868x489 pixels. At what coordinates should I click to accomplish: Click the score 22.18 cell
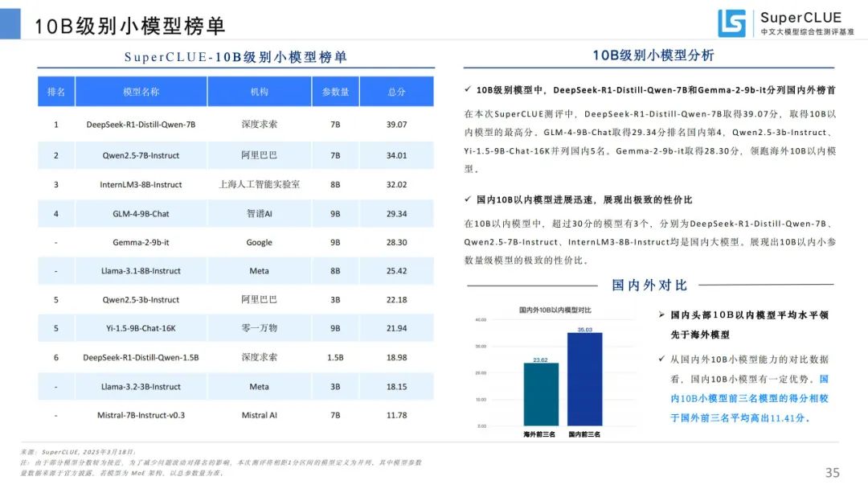396,300
